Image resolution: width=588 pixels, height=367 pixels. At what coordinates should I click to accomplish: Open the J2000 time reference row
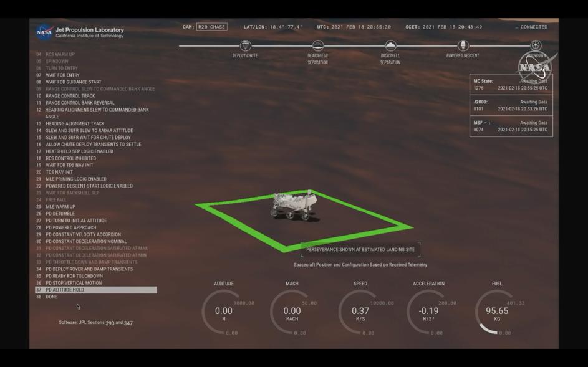(x=510, y=105)
